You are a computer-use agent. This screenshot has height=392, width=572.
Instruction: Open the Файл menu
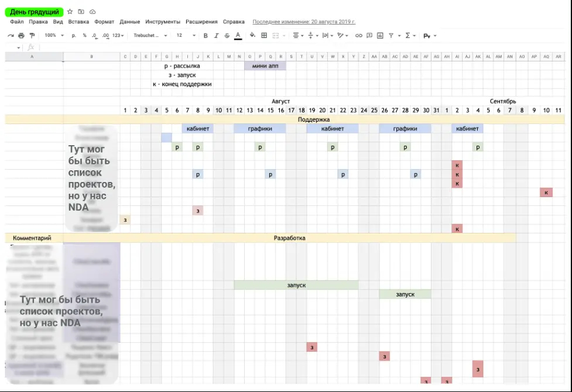17,22
